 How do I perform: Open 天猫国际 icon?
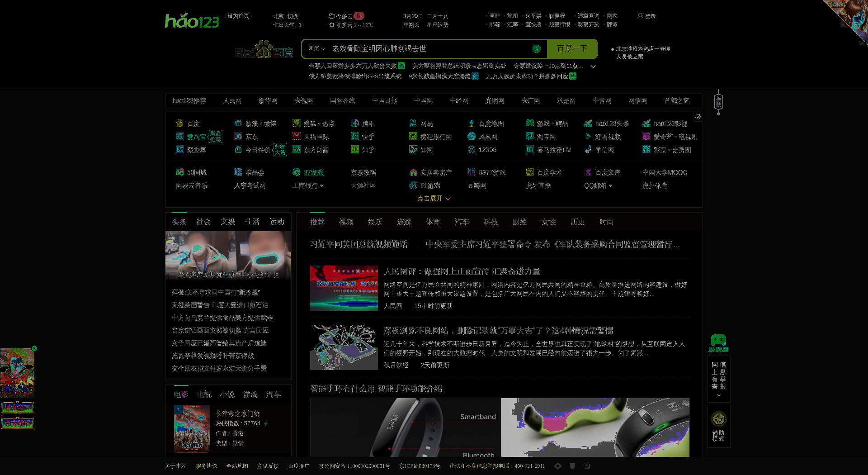tap(297, 136)
